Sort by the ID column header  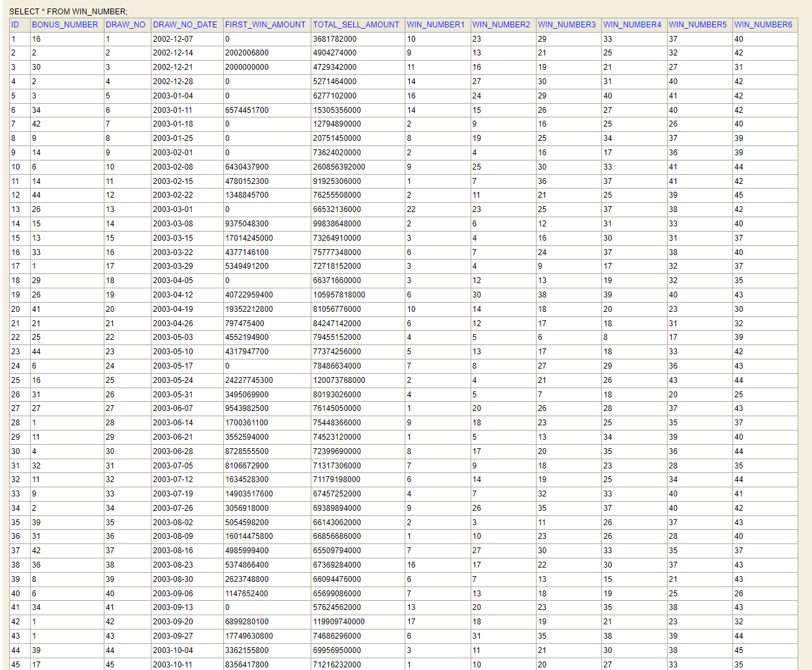(16, 25)
